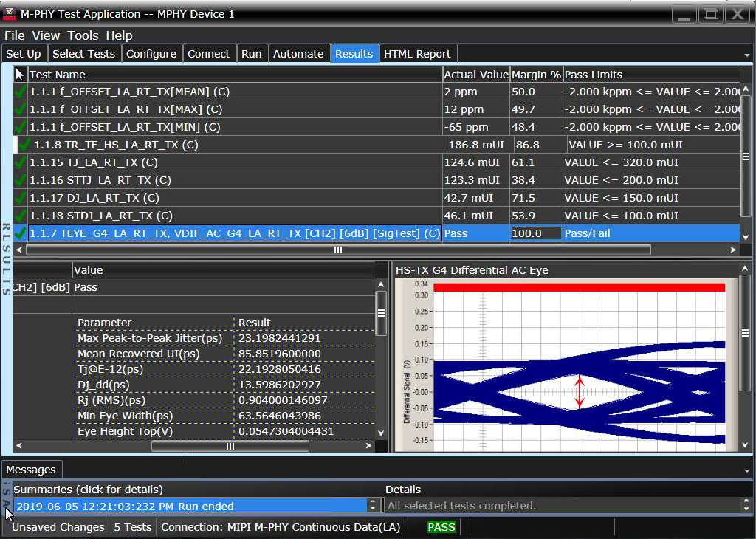Screen dimensions: 756x539
Task: Click green checkmark for TJ_LA_RT_TX test
Action: point(21,162)
